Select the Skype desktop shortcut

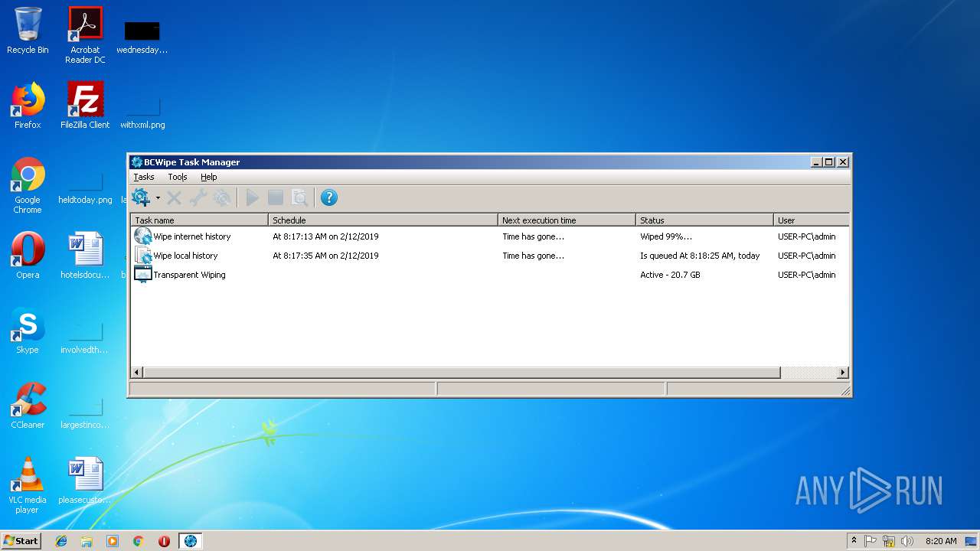tap(28, 331)
